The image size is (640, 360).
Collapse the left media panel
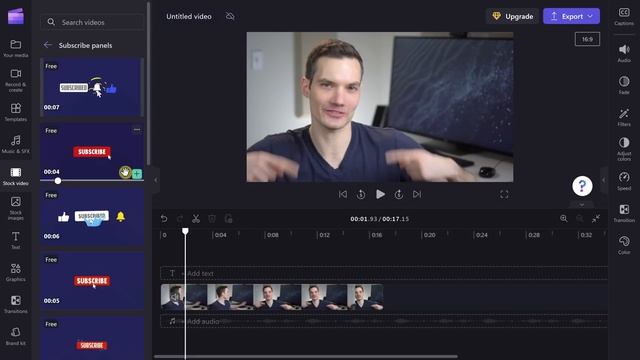[156, 180]
